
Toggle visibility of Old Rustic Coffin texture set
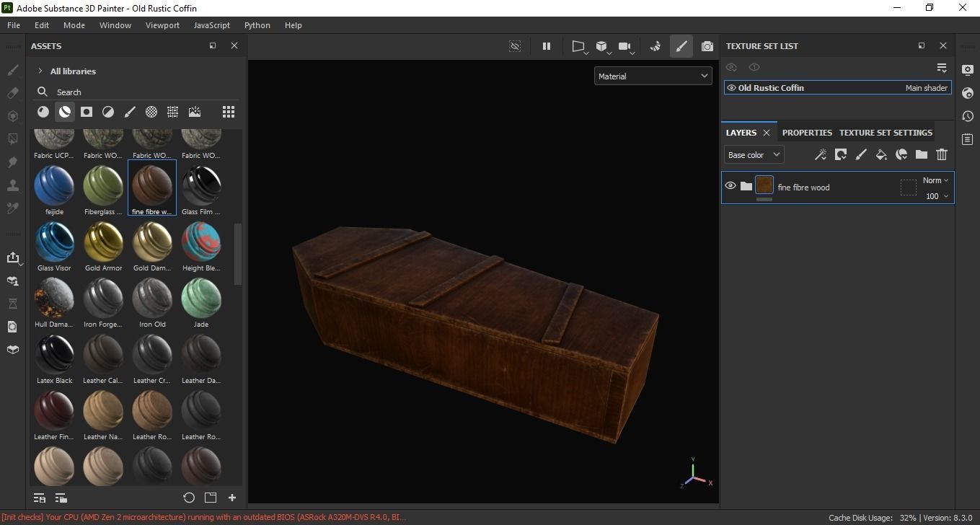pos(731,88)
